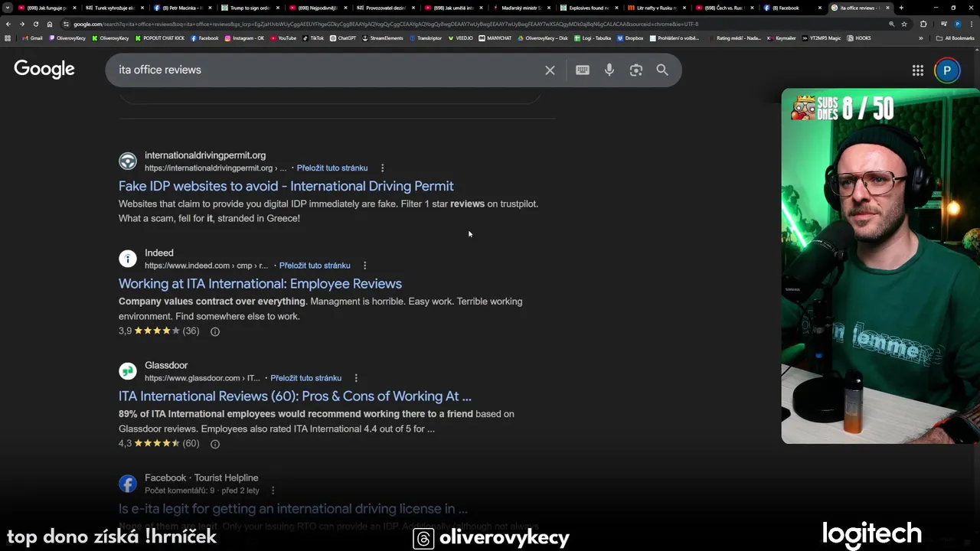Screen dimensions: 980x551
Task: Open more options for the Indeed result
Action: click(x=364, y=266)
